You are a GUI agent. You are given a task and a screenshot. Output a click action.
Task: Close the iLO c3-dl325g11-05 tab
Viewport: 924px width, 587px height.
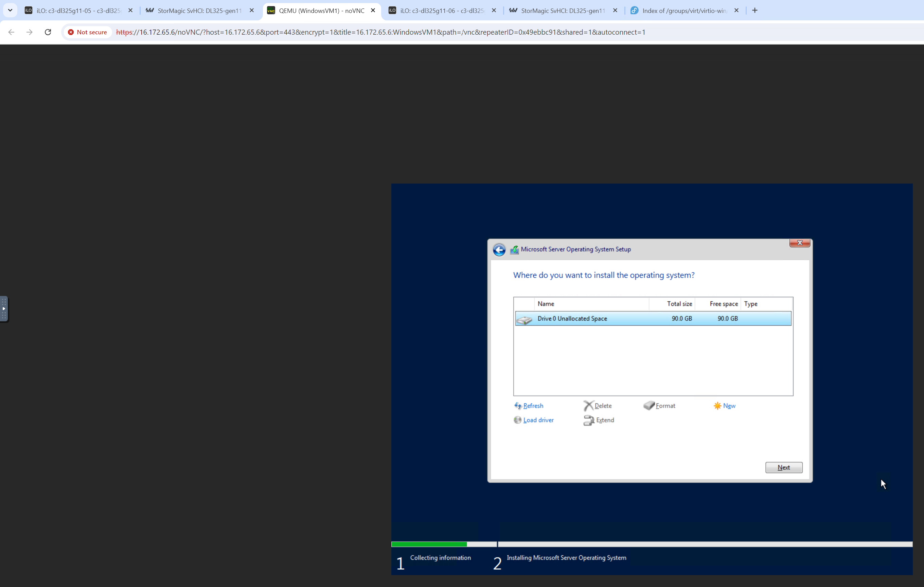pos(130,10)
